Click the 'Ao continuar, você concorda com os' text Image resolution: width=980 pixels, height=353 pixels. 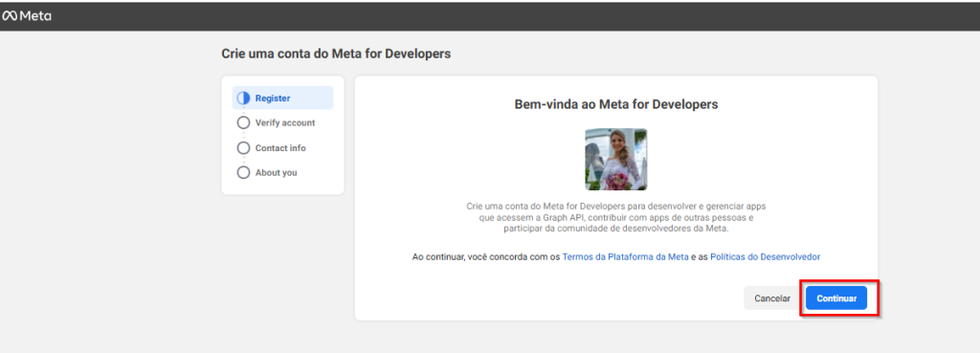pos(486,256)
